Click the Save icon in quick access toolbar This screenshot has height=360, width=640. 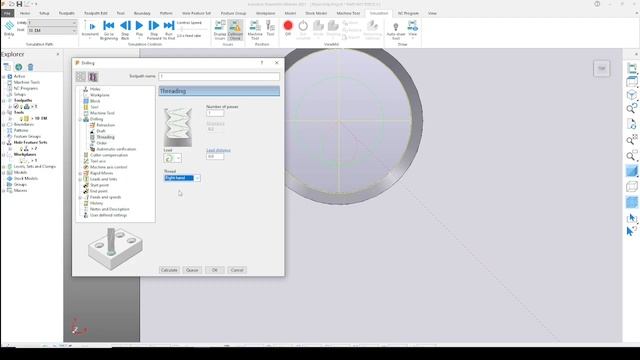pyautogui.click(x=19, y=4)
